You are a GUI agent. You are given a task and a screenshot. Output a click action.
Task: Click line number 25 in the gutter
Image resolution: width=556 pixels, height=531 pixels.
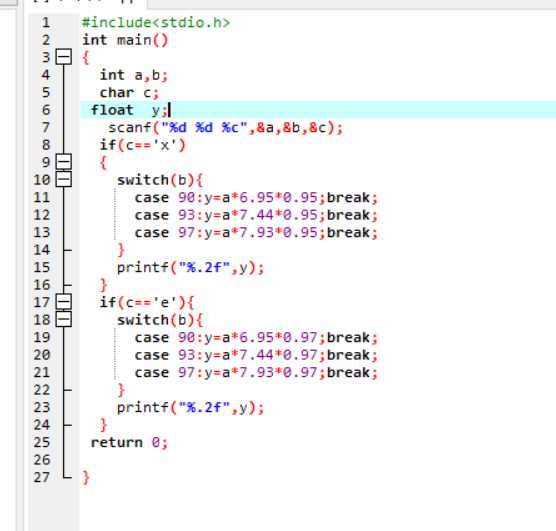42,442
